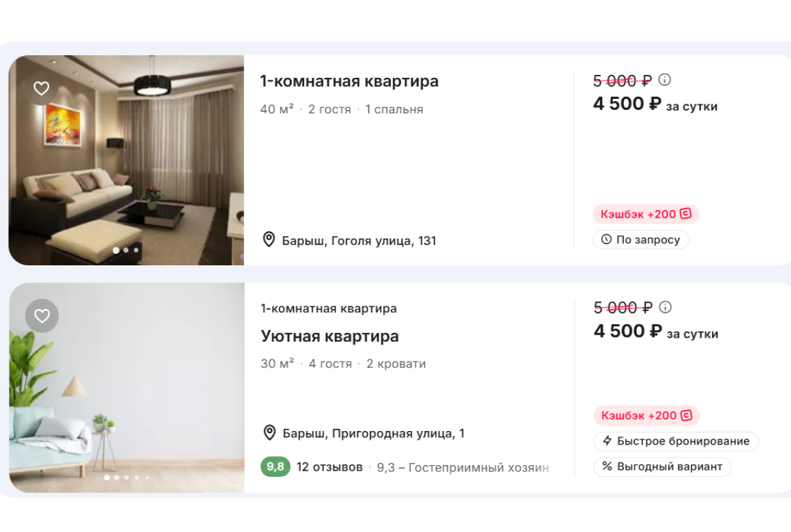Viewport: 791px width, 532px height.
Task: Click info icon next to first 5 000 ₽ price
Action: coord(665,80)
